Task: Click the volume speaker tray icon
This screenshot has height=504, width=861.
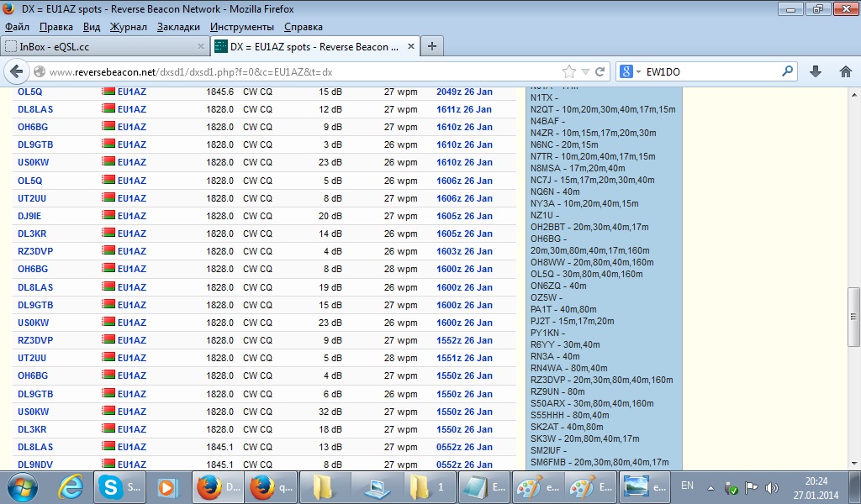Action: pyautogui.click(x=772, y=487)
